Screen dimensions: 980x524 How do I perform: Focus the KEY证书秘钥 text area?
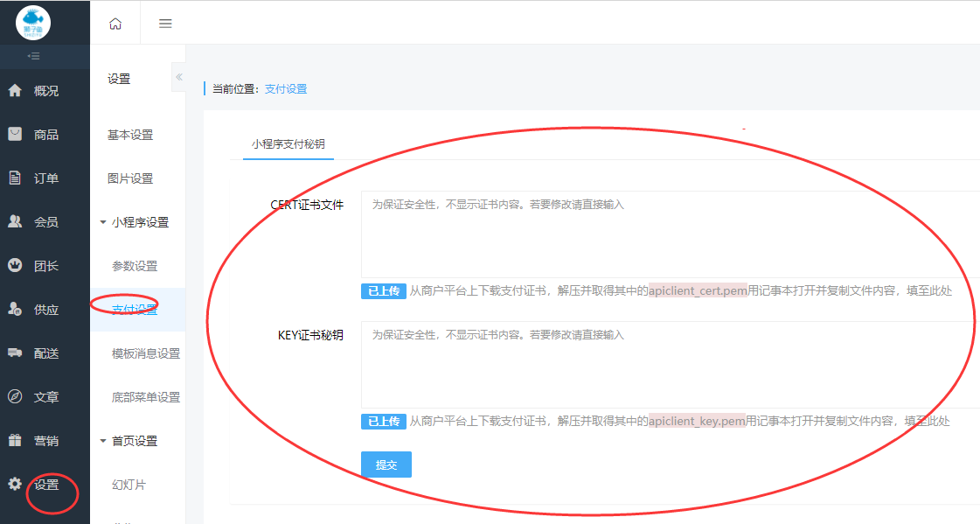670,365
